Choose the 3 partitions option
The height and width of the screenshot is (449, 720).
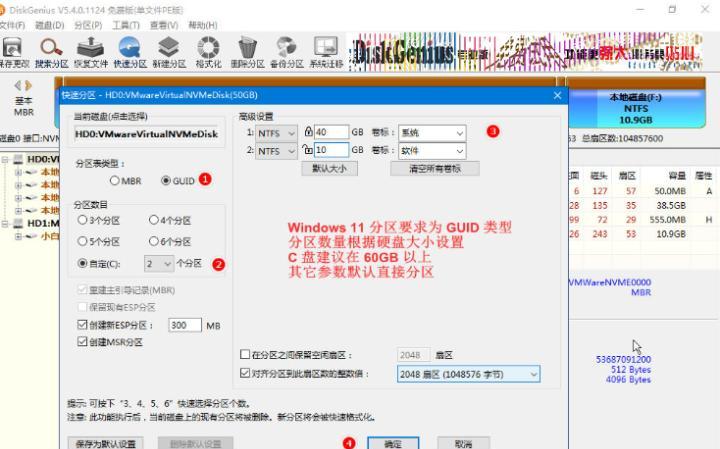[x=99, y=220]
